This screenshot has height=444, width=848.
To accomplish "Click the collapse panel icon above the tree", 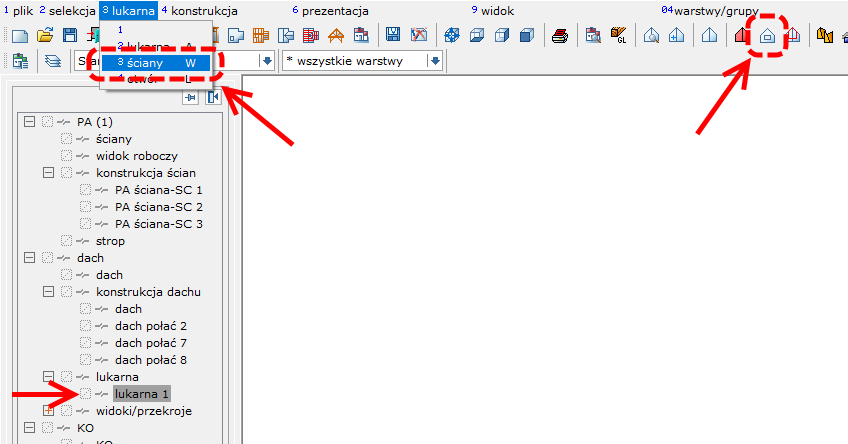I will tap(213, 97).
